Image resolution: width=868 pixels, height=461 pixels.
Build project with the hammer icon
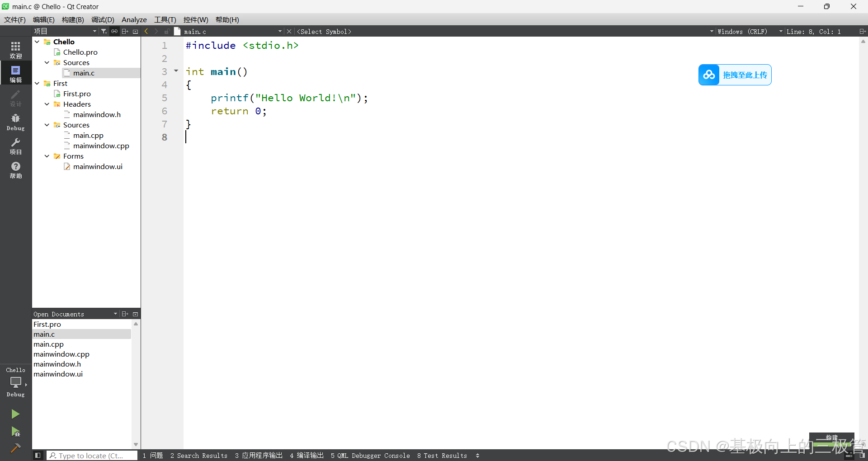(15, 448)
